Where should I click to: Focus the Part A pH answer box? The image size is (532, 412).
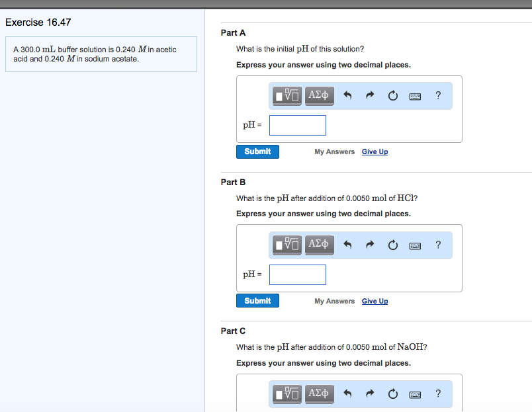[298, 125]
